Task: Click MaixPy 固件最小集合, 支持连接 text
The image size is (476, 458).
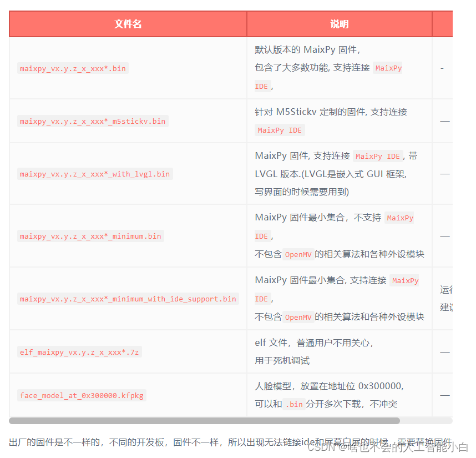Action: pos(321,280)
